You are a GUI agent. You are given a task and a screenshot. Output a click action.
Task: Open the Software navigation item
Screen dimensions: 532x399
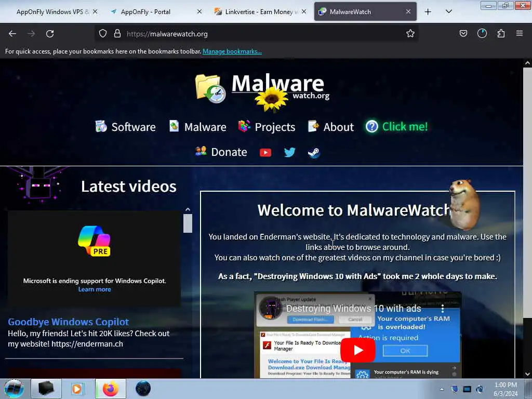(x=125, y=127)
